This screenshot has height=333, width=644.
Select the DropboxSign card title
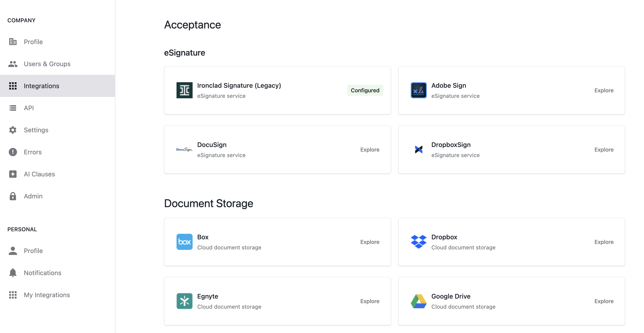(x=451, y=145)
